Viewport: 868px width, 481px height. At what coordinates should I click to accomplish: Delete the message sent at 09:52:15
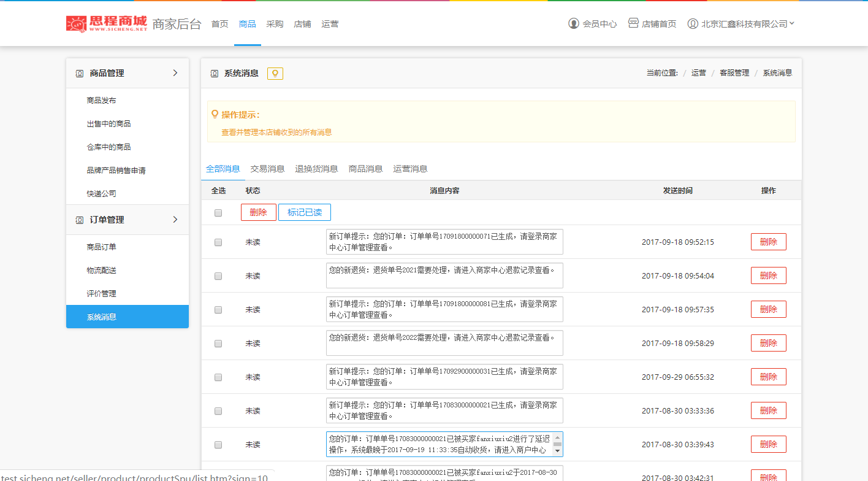coord(769,242)
